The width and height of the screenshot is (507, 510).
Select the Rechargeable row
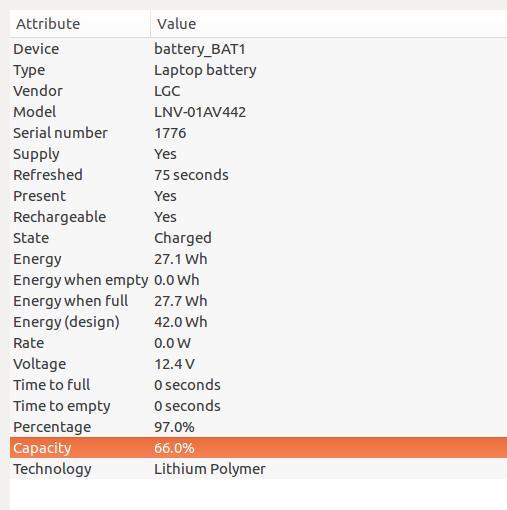tap(258, 217)
